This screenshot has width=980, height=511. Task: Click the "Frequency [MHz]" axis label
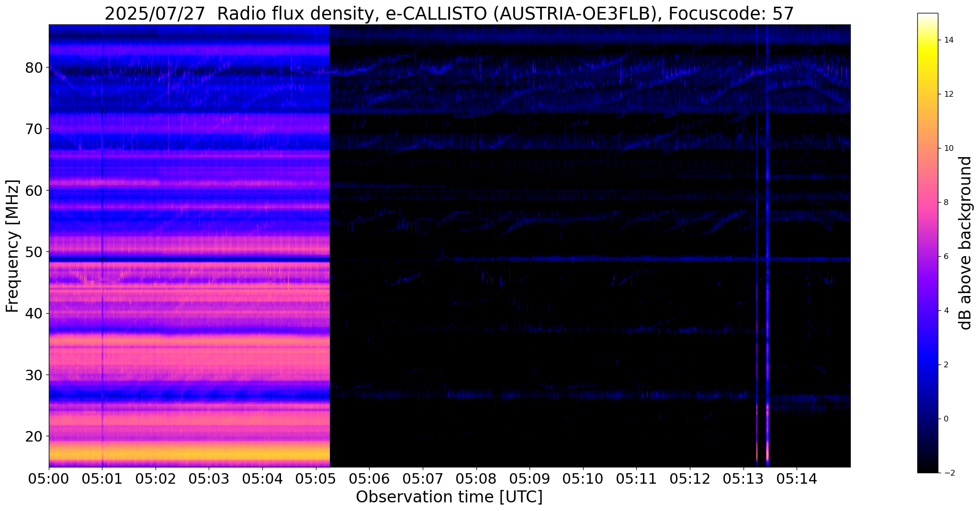click(12, 246)
